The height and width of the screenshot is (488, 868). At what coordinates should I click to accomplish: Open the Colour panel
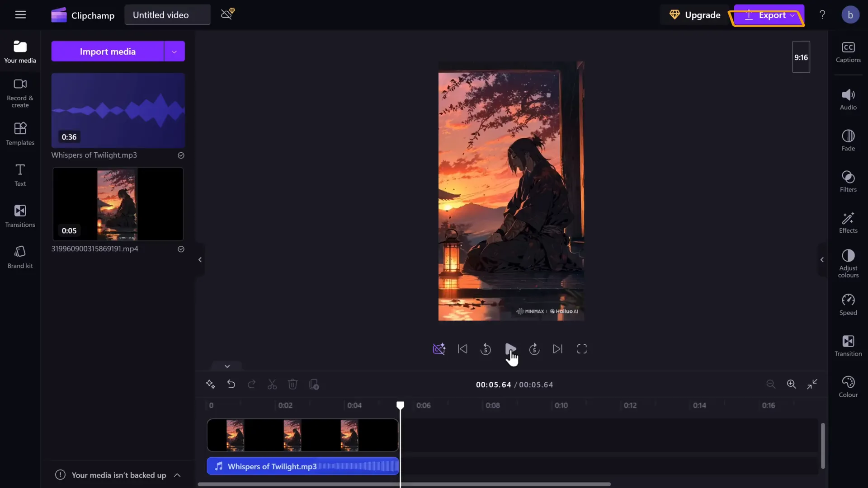(848, 387)
